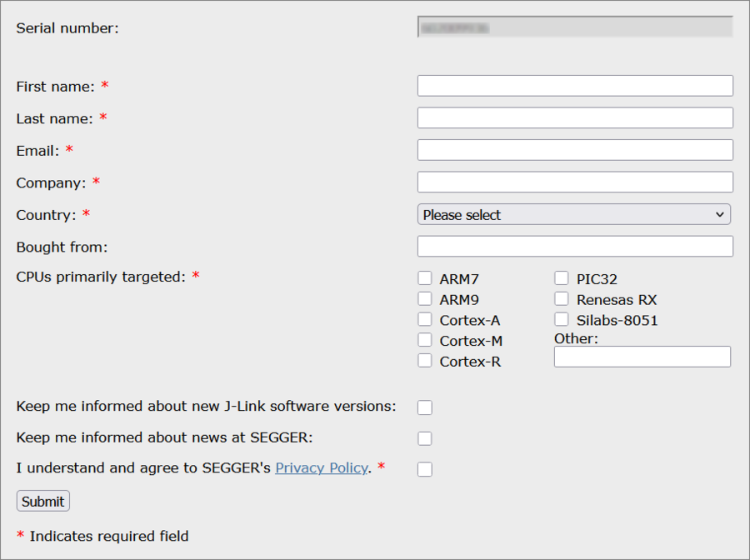Check the Cortex-R checkbox
Image resolution: width=750 pixels, height=560 pixels.
[x=424, y=361]
